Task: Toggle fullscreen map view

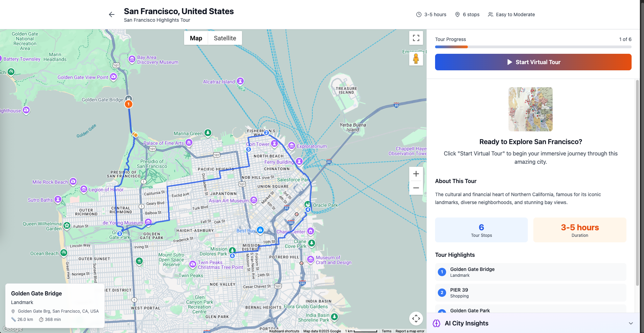Action: click(416, 38)
